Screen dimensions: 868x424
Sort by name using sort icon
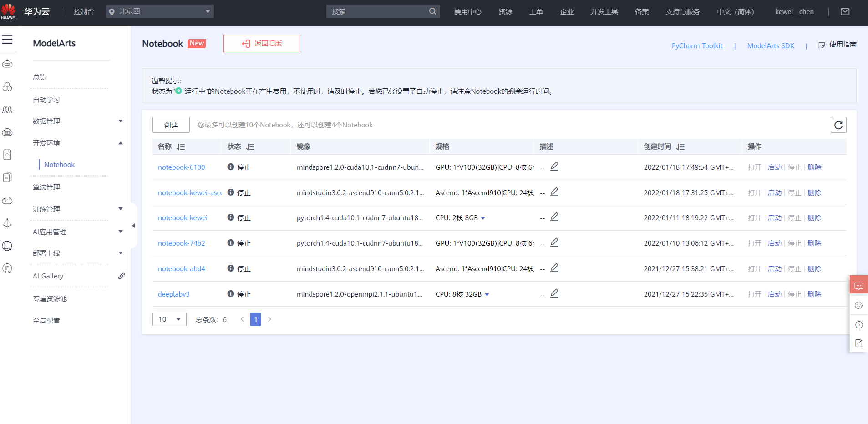coord(181,147)
